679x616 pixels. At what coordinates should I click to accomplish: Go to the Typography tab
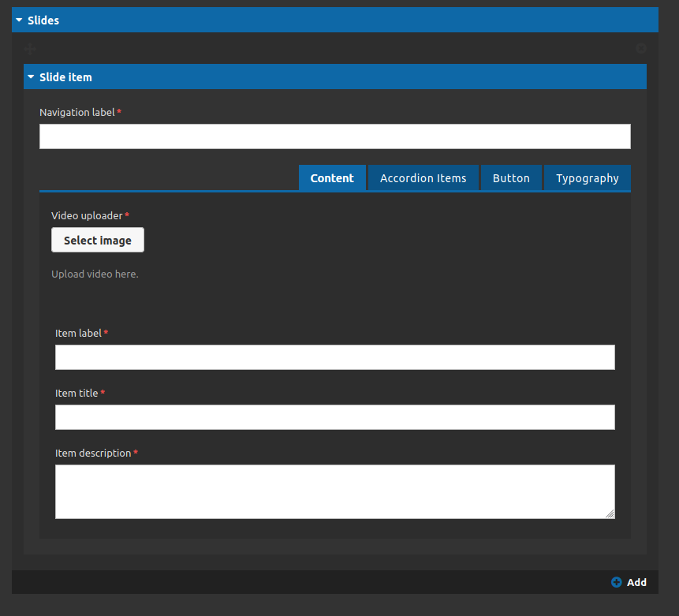click(x=587, y=178)
